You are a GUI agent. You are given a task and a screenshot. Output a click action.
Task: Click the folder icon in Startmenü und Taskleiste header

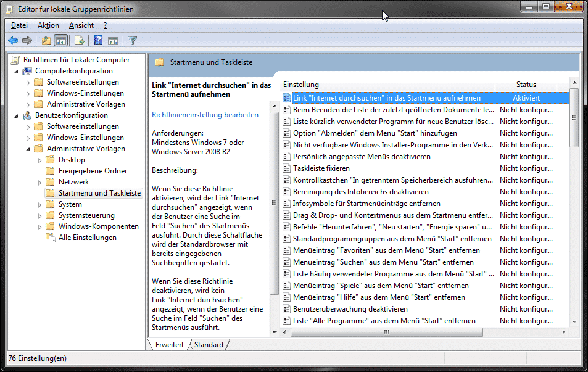click(159, 62)
